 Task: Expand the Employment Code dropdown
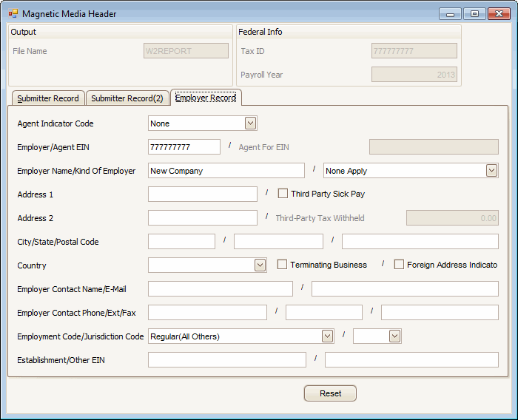(x=327, y=336)
